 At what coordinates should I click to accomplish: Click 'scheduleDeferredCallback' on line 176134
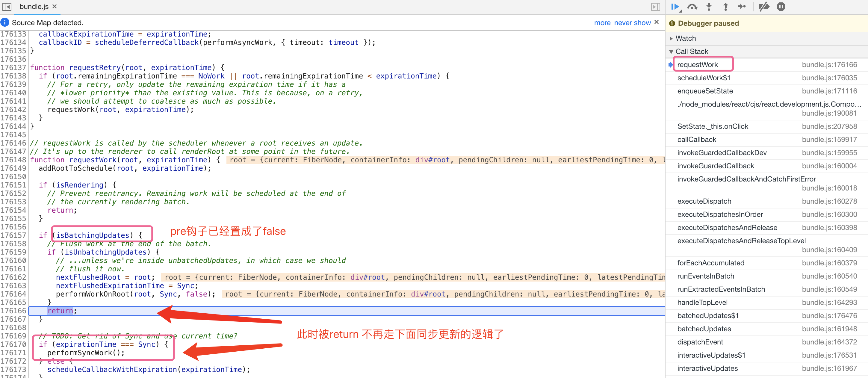[146, 43]
